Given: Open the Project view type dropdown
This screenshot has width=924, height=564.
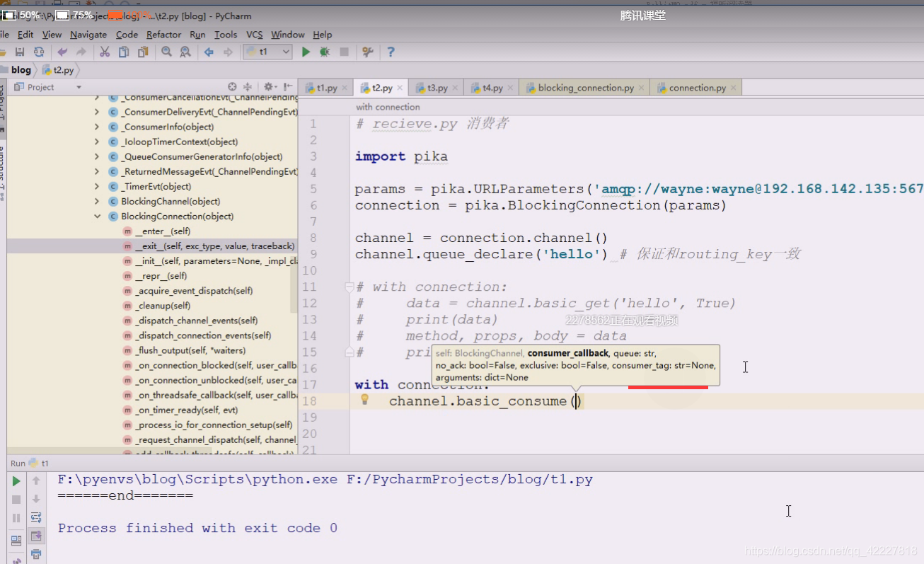Looking at the screenshot, I should click(79, 88).
